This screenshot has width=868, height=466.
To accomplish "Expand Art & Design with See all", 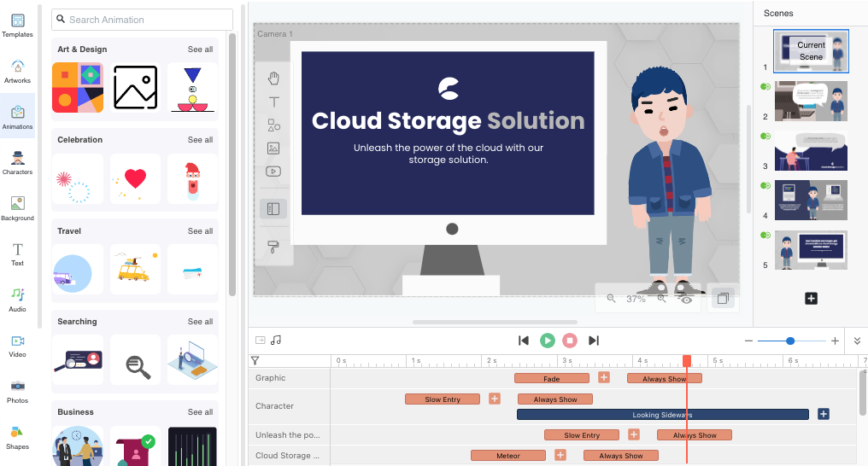I will [200, 50].
